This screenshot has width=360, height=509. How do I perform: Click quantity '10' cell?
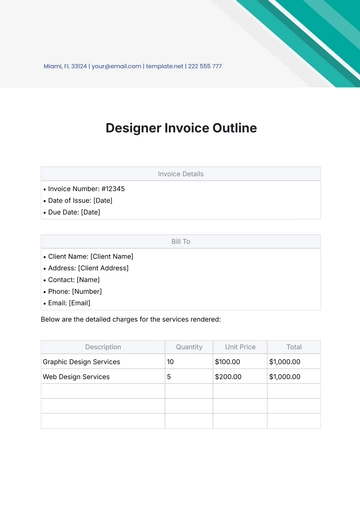coord(189,362)
